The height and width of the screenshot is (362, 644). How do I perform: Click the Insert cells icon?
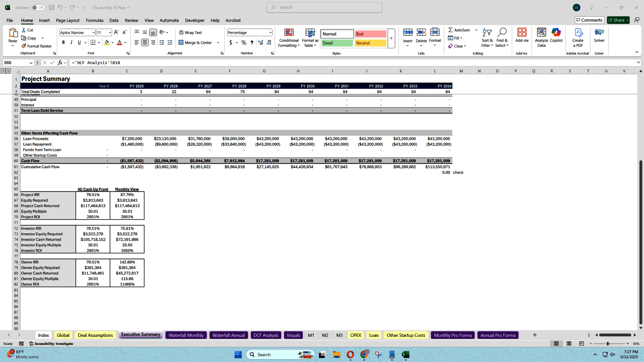coord(408,33)
